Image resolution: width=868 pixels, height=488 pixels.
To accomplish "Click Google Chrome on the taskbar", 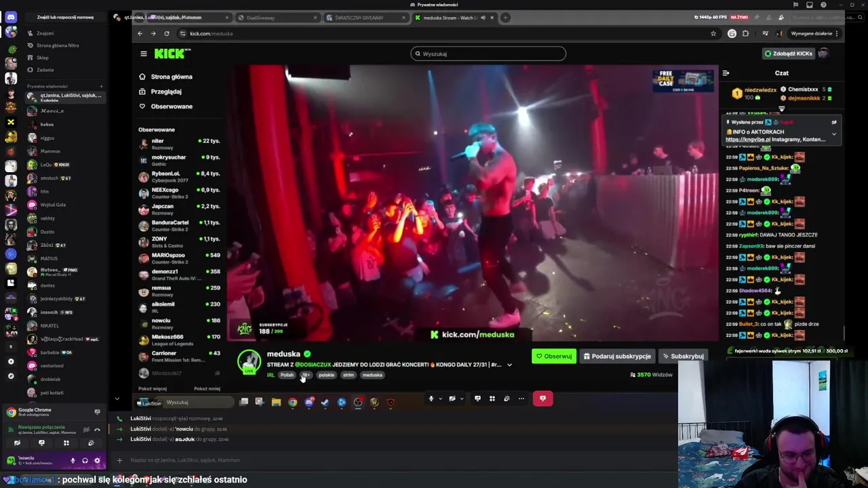I will tap(292, 402).
